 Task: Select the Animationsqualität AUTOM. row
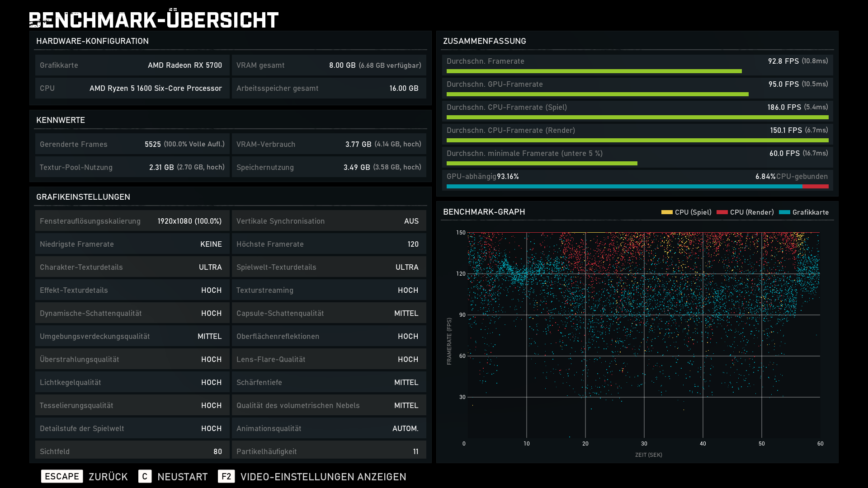click(x=329, y=428)
